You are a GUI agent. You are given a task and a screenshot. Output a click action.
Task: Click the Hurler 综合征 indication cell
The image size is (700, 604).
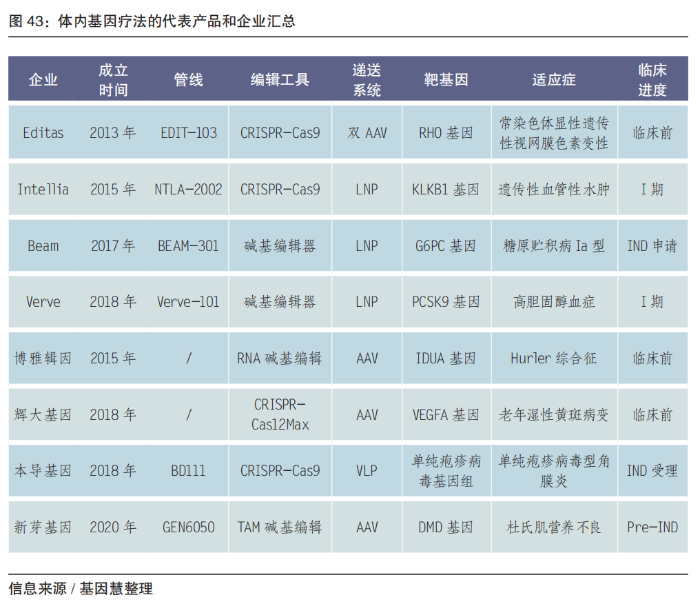pos(553,359)
